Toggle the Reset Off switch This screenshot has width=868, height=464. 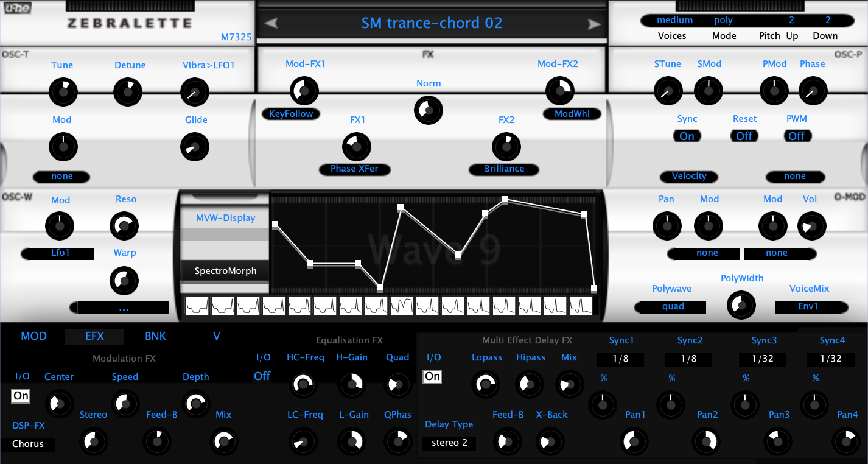tap(744, 136)
